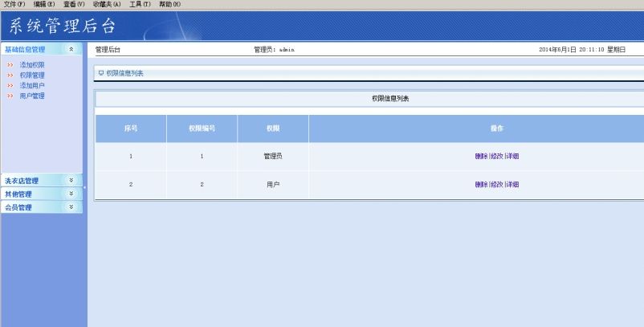Select the 用户 cell in table
644x327 pixels.
(x=273, y=185)
